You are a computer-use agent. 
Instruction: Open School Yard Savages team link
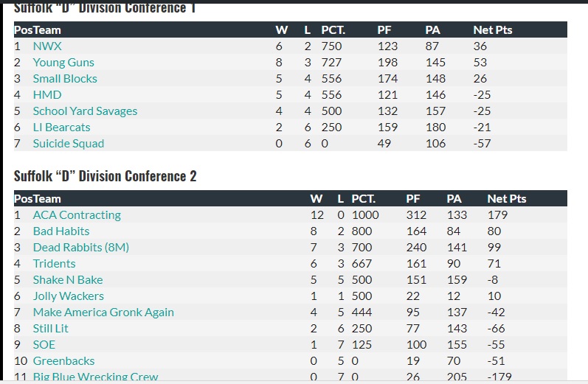coord(85,111)
